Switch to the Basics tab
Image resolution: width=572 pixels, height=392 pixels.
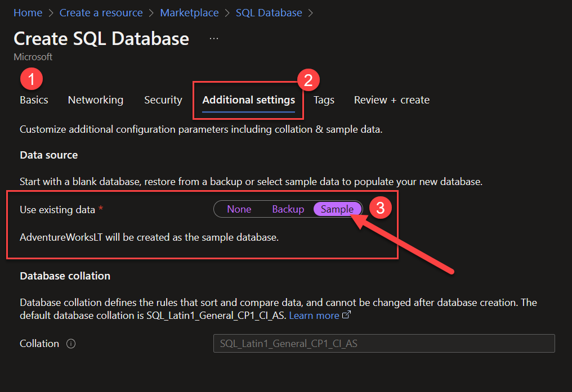[34, 100]
